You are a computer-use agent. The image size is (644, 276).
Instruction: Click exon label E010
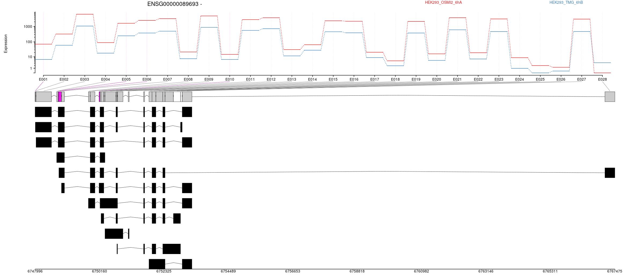230,79
